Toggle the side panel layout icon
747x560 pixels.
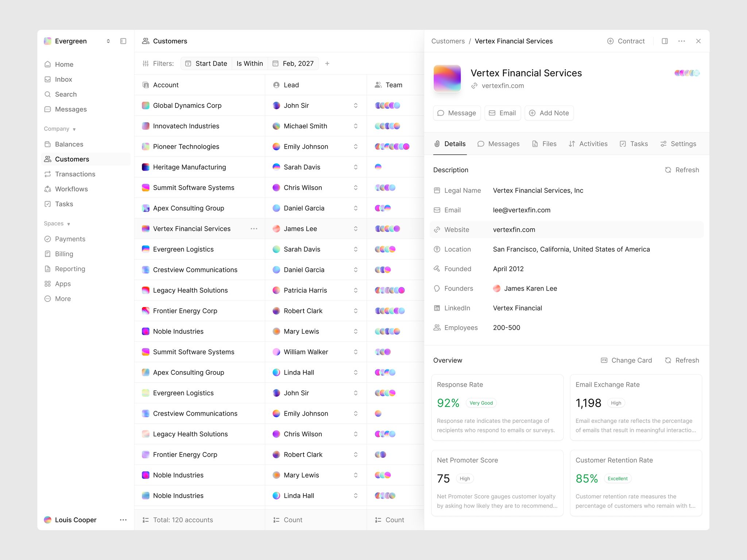(x=665, y=41)
